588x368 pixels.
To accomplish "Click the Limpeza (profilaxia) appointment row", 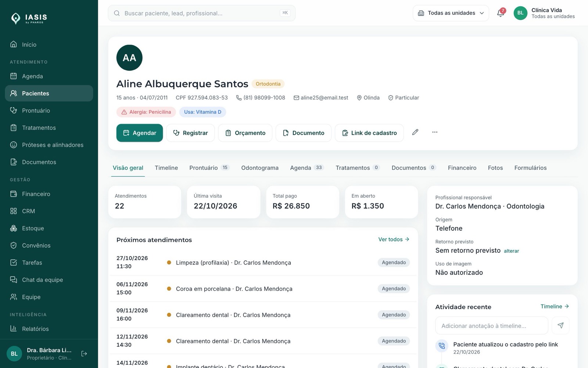I will pos(263,262).
